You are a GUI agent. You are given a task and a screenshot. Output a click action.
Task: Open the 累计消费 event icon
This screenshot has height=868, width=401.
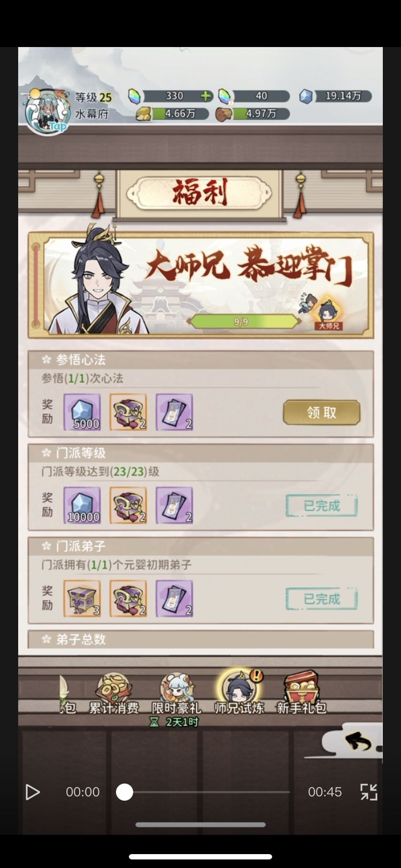click(113, 694)
